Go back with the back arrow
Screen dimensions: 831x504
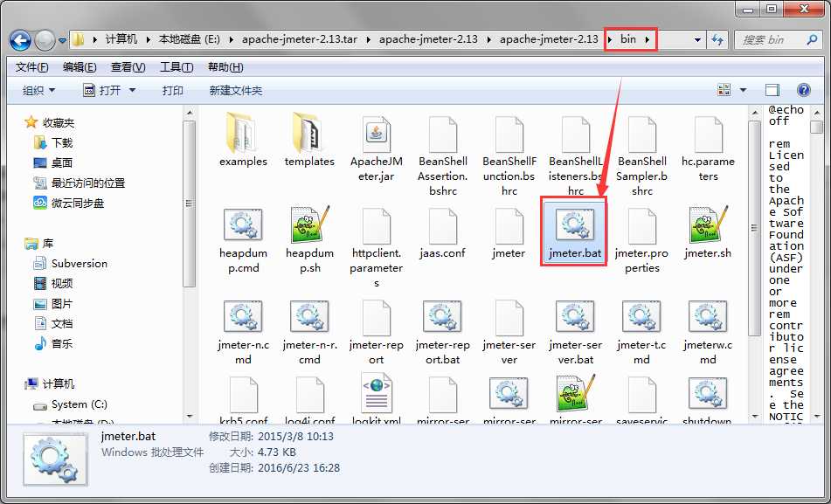[x=21, y=40]
